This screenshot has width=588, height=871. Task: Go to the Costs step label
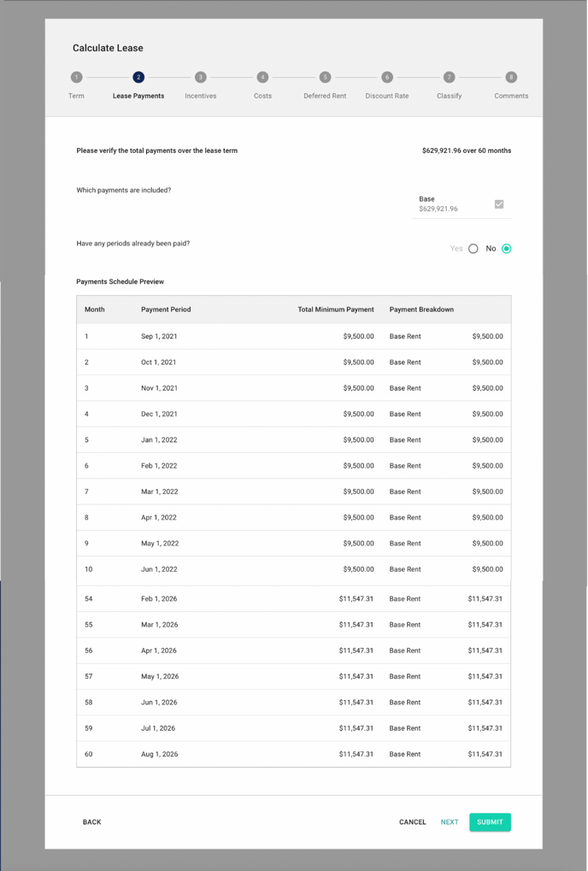tap(262, 96)
